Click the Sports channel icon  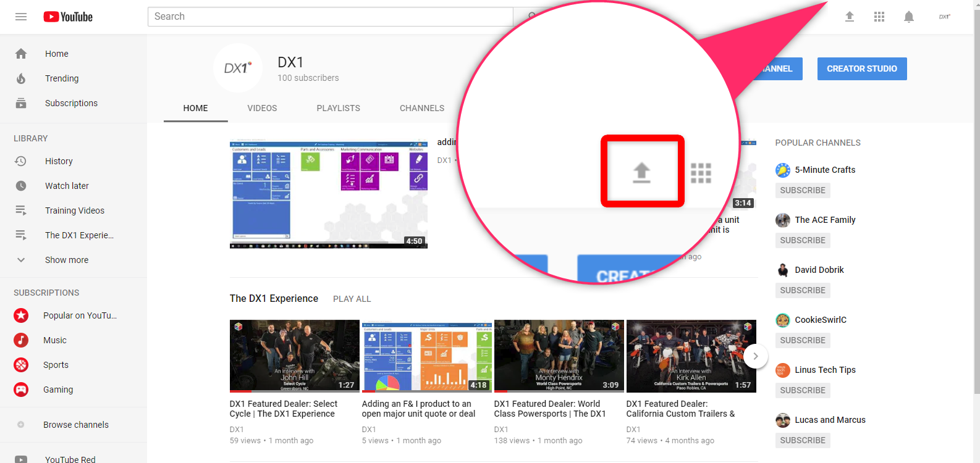pos(21,365)
